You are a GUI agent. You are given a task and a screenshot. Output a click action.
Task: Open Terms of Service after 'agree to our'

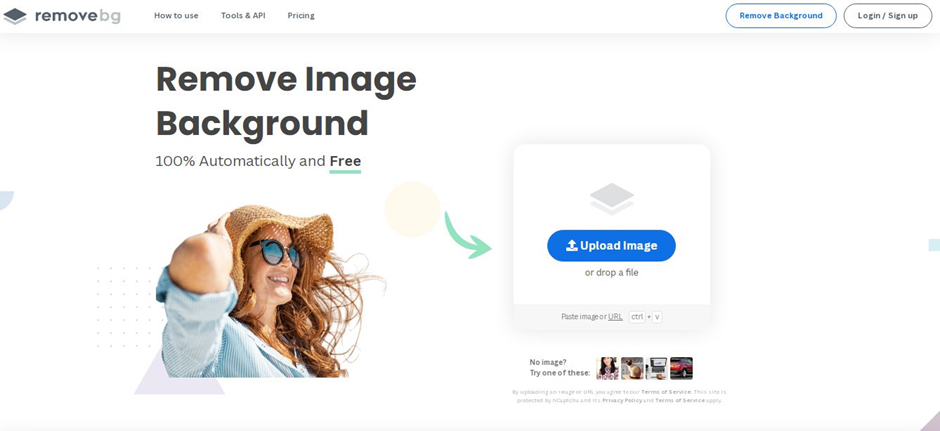(x=666, y=392)
